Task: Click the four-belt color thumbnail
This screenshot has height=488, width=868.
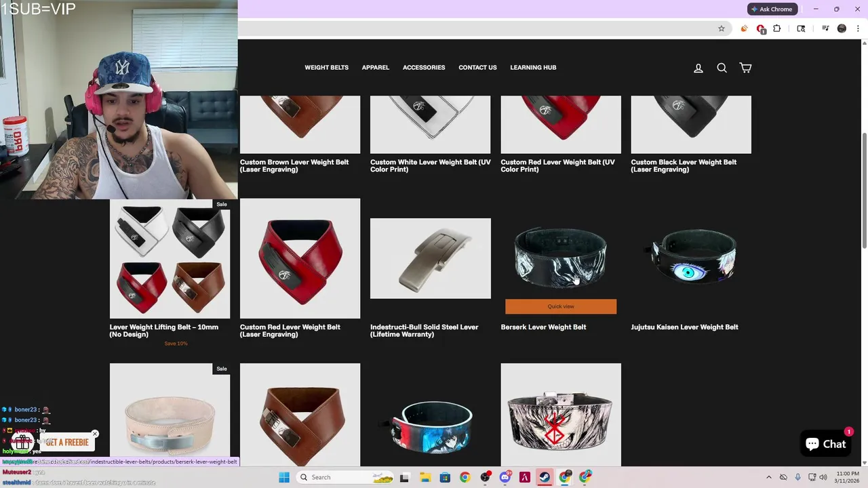Action: (170, 258)
